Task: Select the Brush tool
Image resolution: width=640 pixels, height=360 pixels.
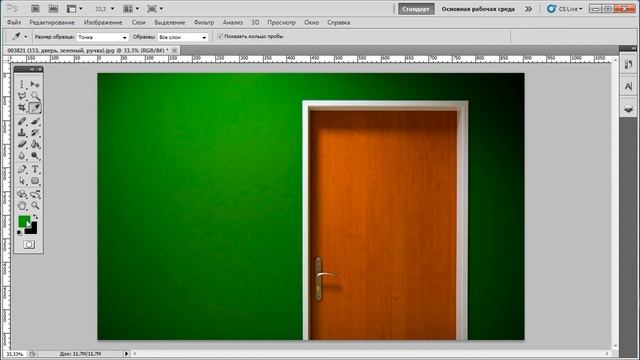Action: pos(35,121)
